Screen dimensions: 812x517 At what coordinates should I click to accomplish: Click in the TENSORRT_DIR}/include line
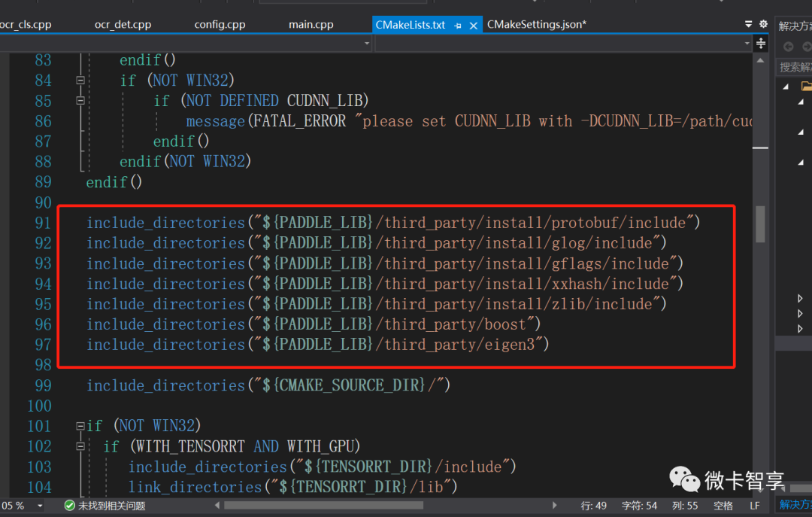point(322,467)
